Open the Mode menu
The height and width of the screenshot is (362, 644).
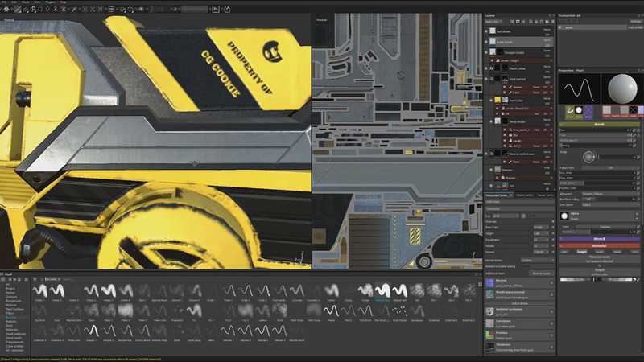[x=26, y=2]
